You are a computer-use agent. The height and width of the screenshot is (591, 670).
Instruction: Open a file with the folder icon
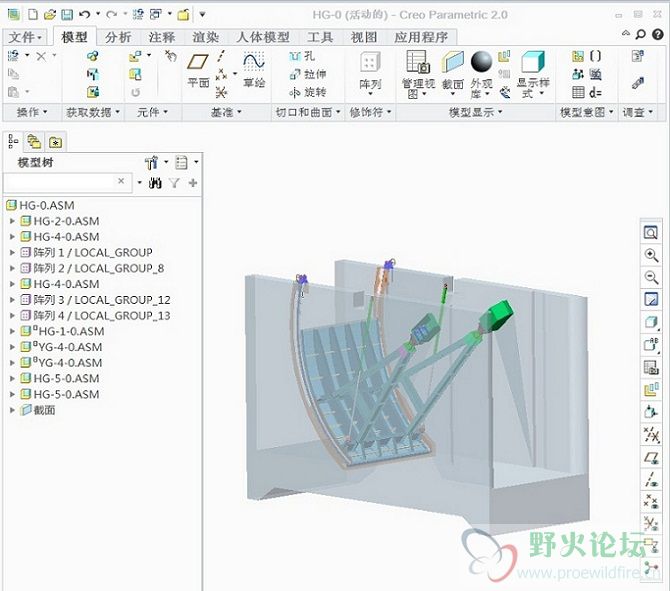(50, 15)
